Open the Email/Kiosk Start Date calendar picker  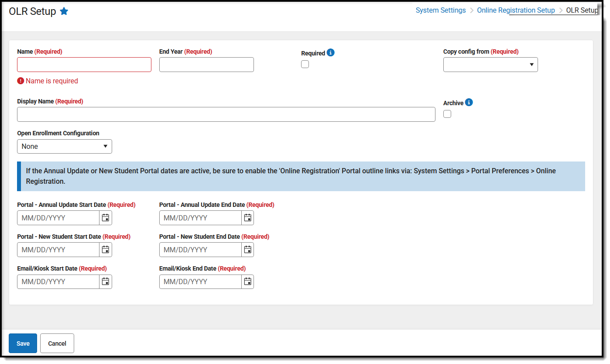(105, 282)
